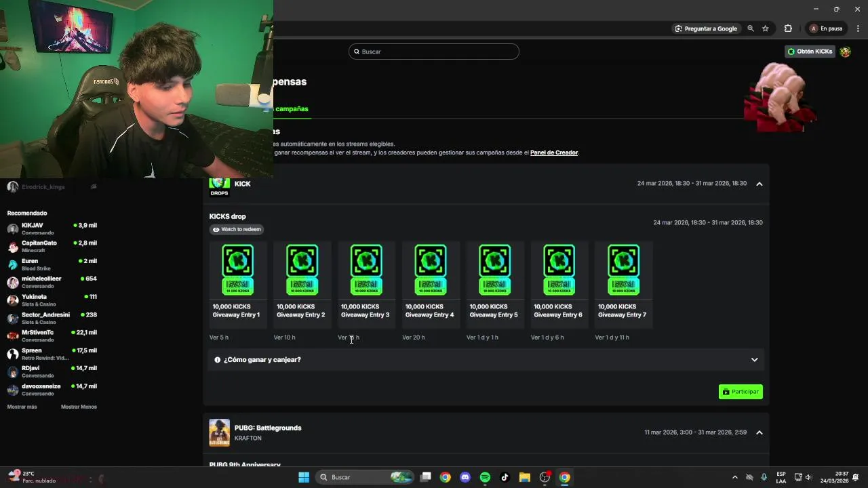
Task: Open Spreen's channel avatar
Action: [13, 354]
